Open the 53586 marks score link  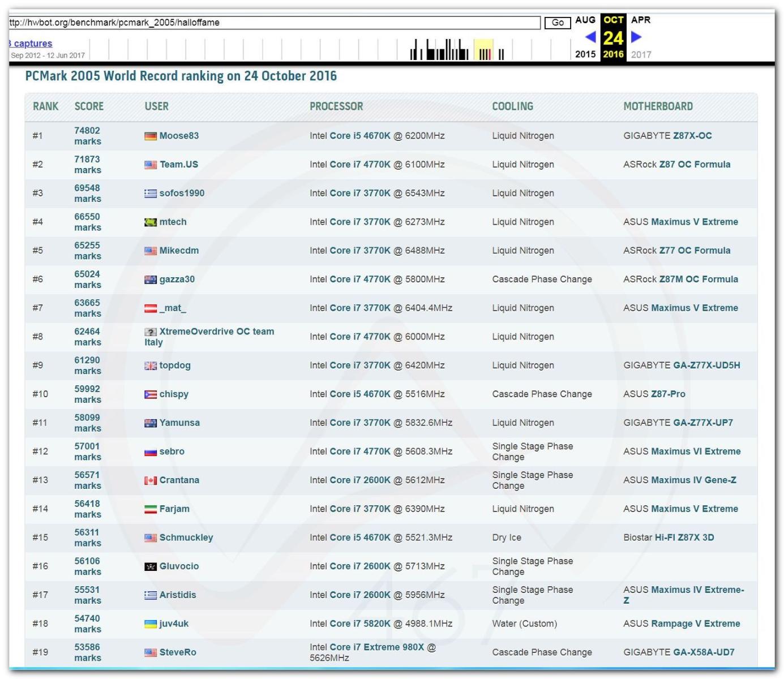88,652
